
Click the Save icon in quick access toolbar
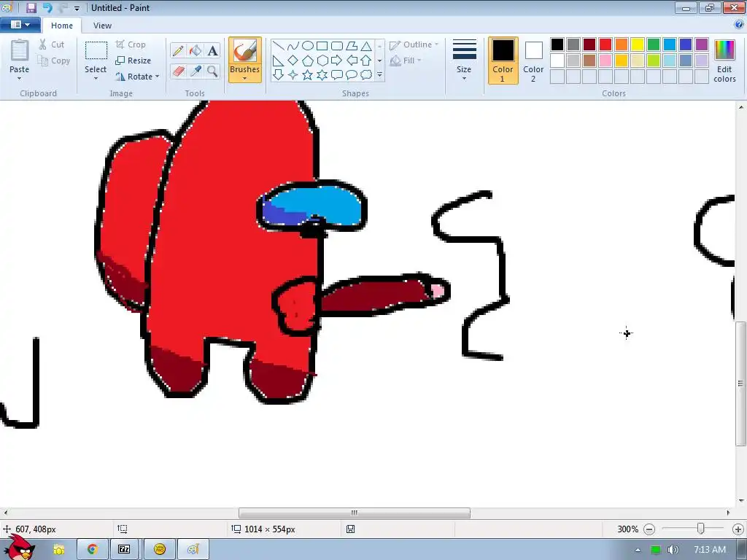point(31,7)
